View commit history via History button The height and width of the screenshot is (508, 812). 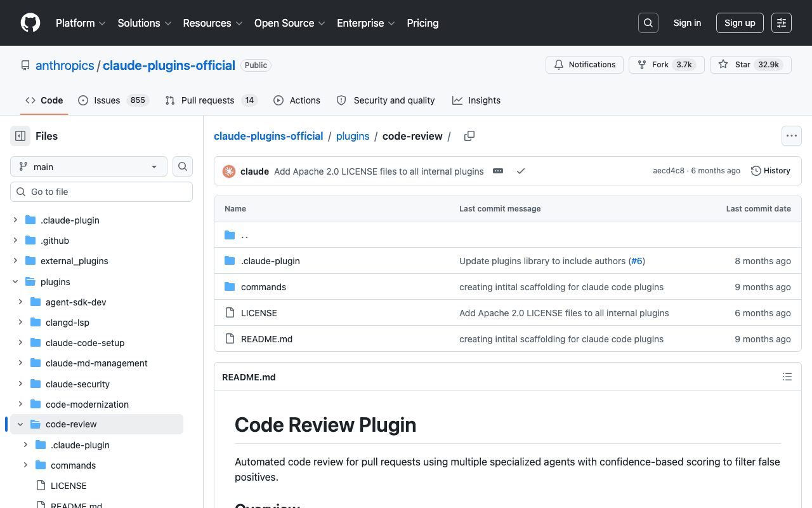[771, 171]
